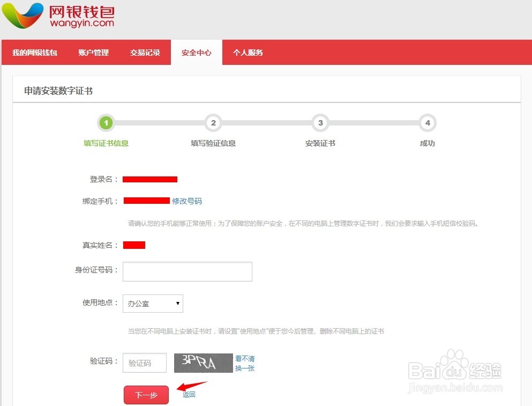Expand the usage location selector arrow
The width and height of the screenshot is (532, 406).
[178, 304]
